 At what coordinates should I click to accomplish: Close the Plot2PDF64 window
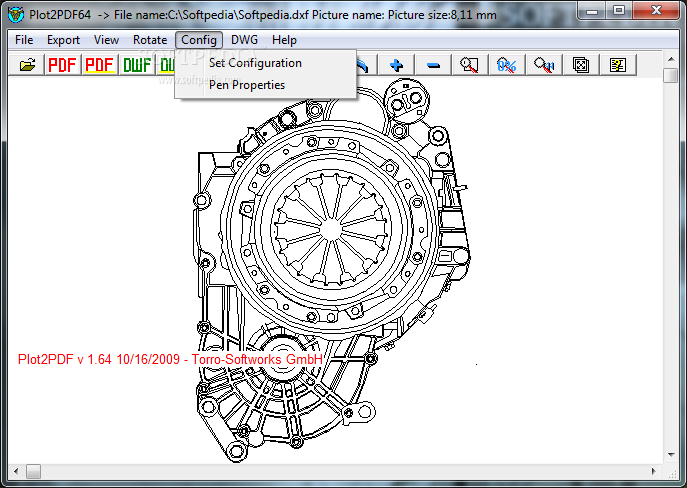656,11
